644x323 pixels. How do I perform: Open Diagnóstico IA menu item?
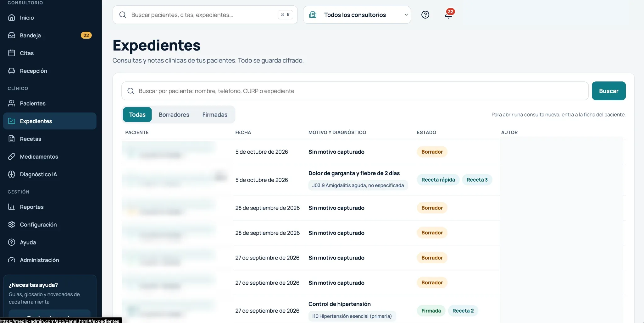(x=50, y=174)
